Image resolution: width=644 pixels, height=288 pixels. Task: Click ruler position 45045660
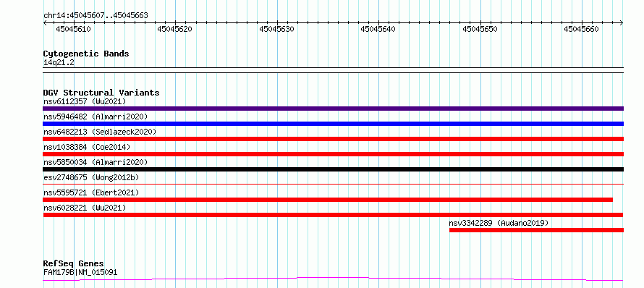582,29
